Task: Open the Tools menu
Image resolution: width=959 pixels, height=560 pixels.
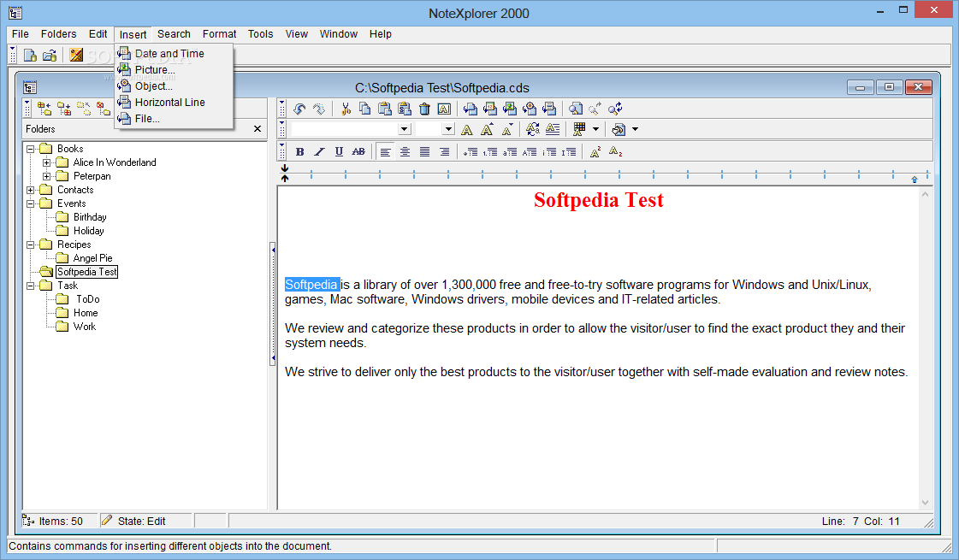Action: (x=261, y=34)
